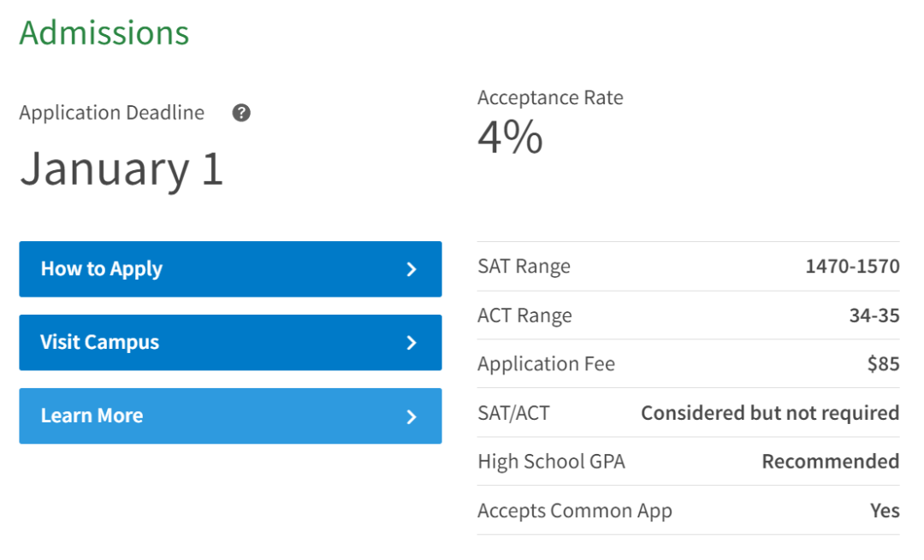Click the High School GPA label

point(551,462)
